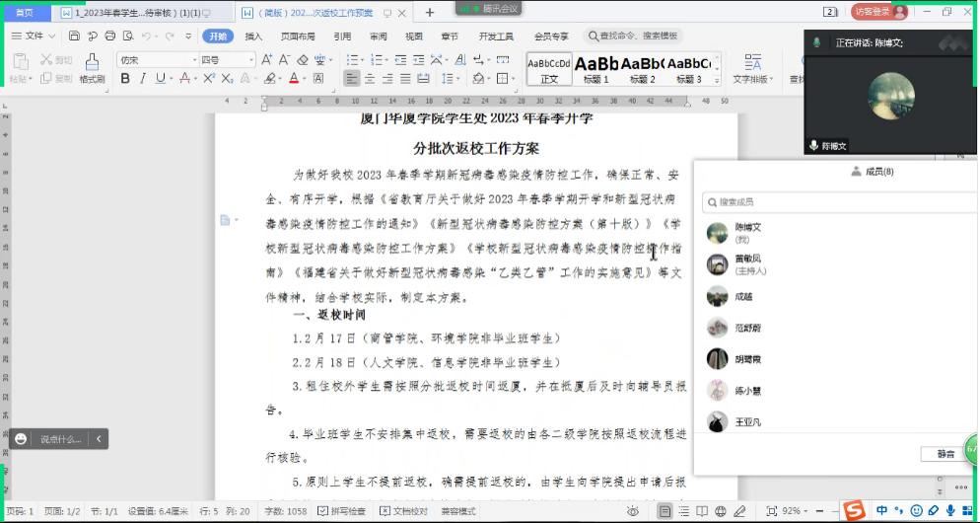Click the italic formatting icon
Viewport: 980px width, 523px height.
(x=143, y=78)
